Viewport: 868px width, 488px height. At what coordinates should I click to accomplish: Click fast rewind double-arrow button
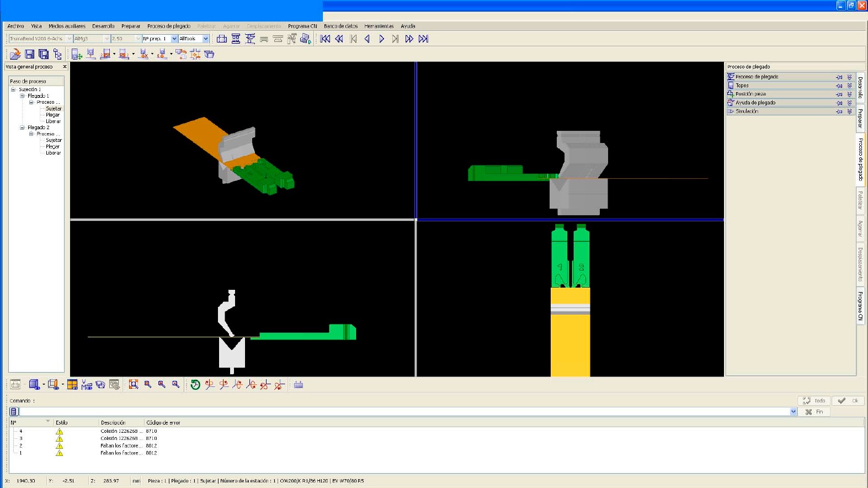(x=339, y=39)
